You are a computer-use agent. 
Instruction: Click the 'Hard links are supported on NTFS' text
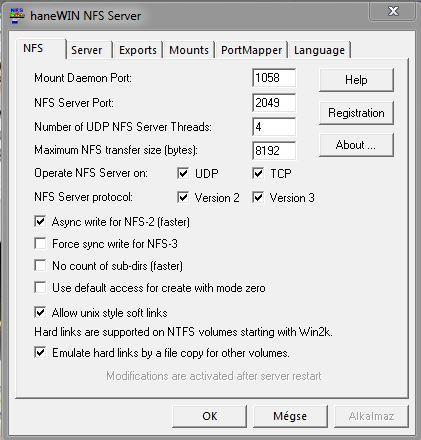click(x=183, y=332)
